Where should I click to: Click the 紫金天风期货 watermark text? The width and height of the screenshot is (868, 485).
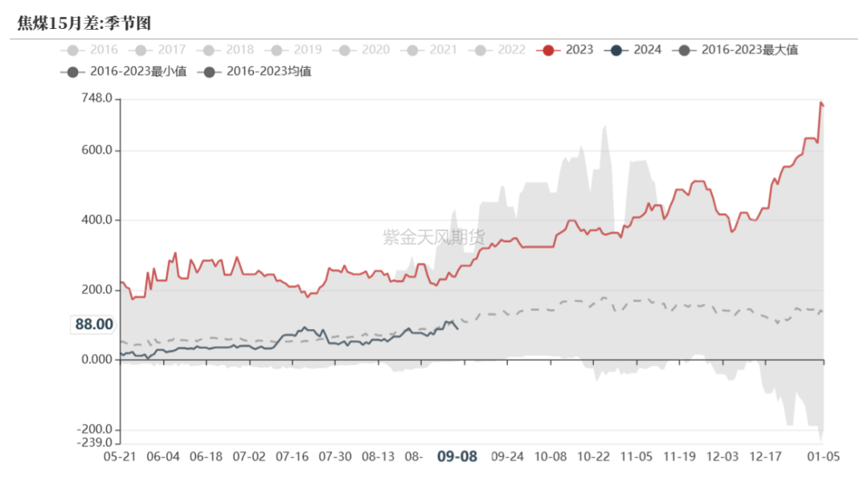tap(434, 237)
